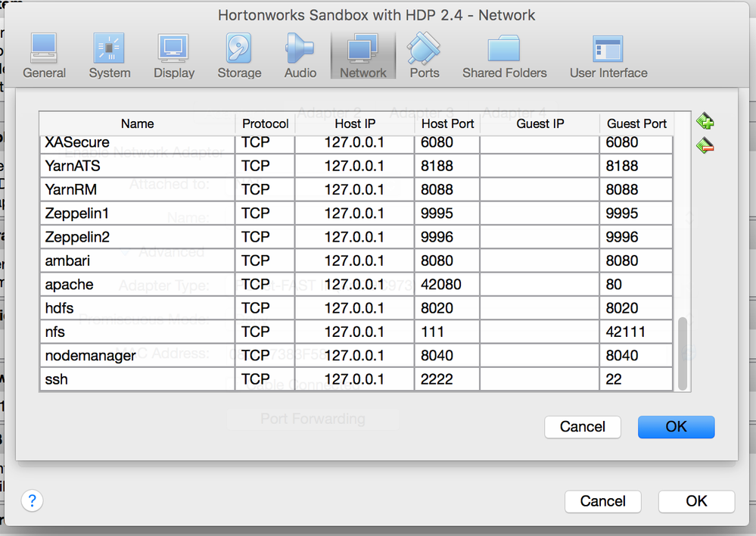Screen dimensions: 756x536
Task: Open Display settings in toolbar
Action: point(174,55)
